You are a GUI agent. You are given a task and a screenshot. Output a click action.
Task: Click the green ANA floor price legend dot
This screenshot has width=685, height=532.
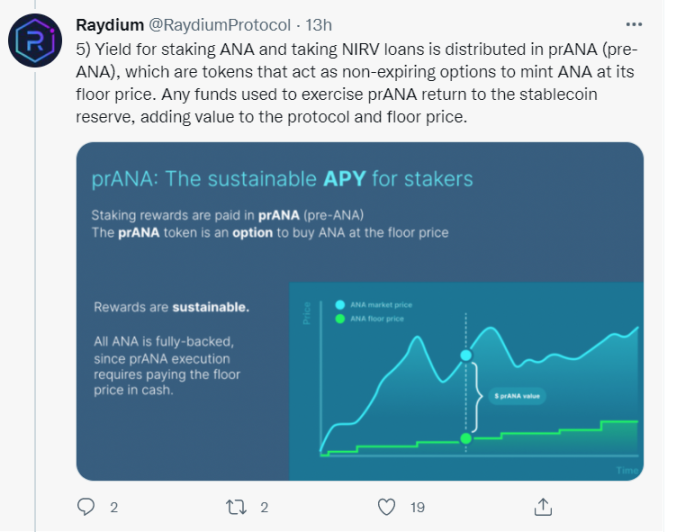point(340,319)
